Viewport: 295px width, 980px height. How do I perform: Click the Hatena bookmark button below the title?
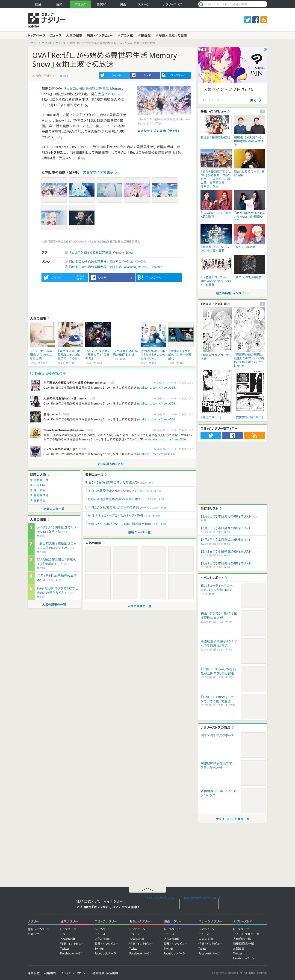tap(176, 75)
